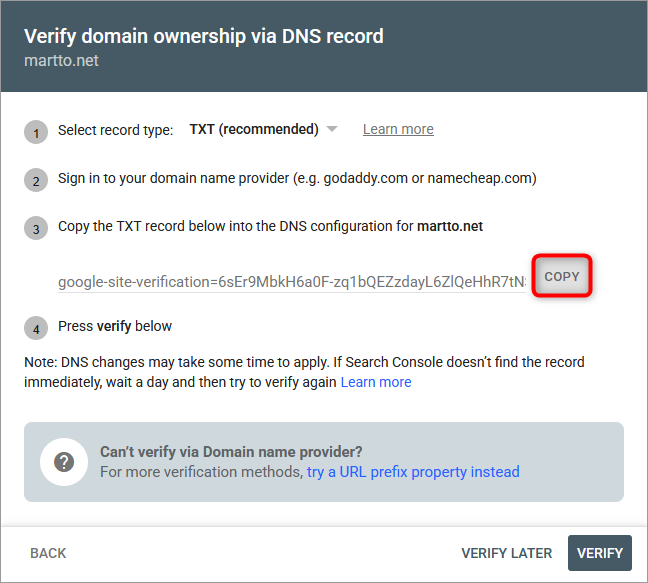Click step 1 number circle
This screenshot has width=648, height=583.
[x=36, y=132]
